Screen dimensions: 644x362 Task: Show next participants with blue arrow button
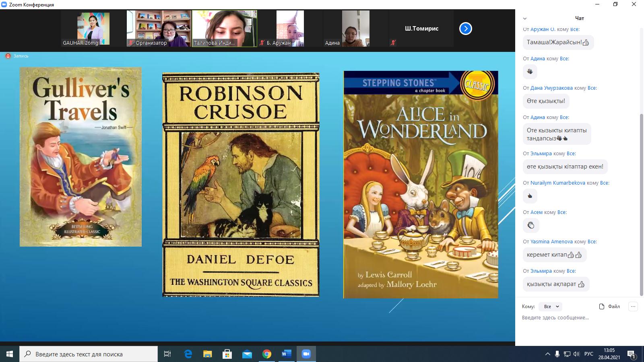click(465, 29)
